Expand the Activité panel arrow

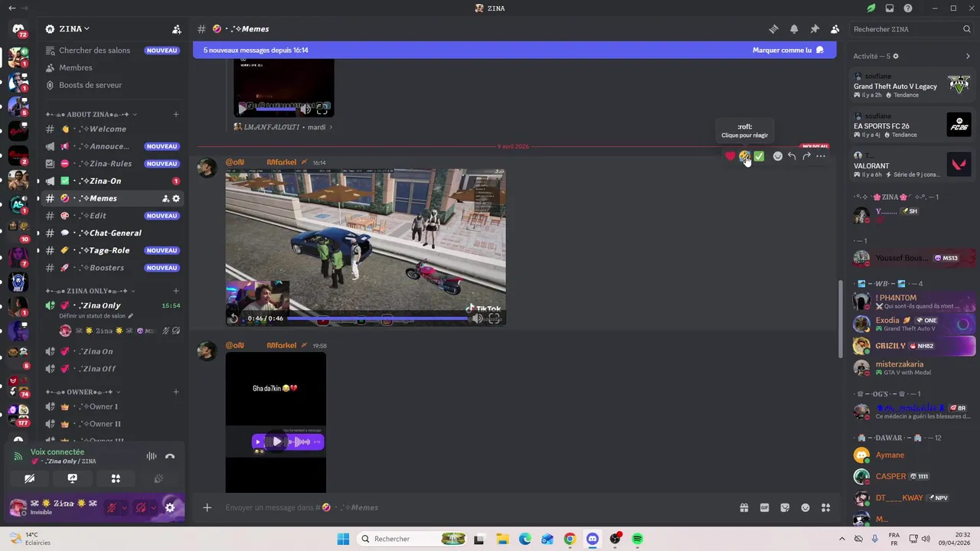968,56
